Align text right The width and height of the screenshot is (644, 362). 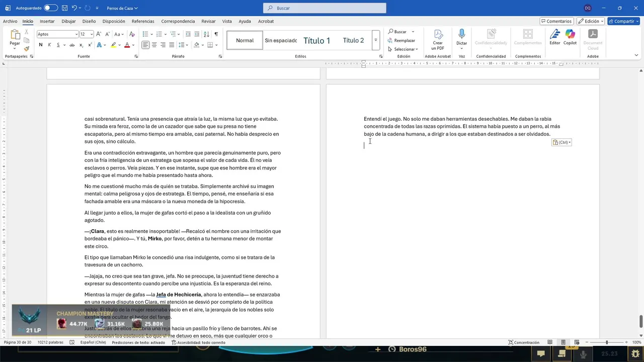[x=163, y=45]
